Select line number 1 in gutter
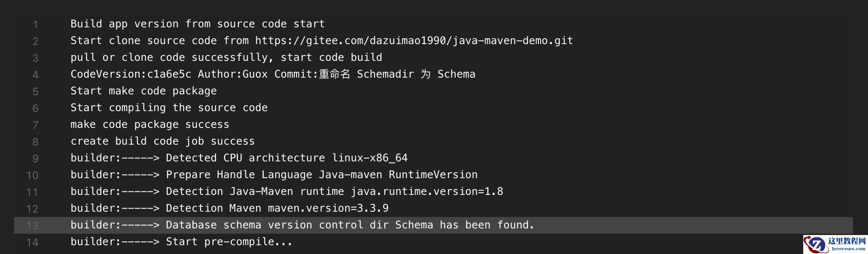The width and height of the screenshot is (868, 254). pos(35,25)
